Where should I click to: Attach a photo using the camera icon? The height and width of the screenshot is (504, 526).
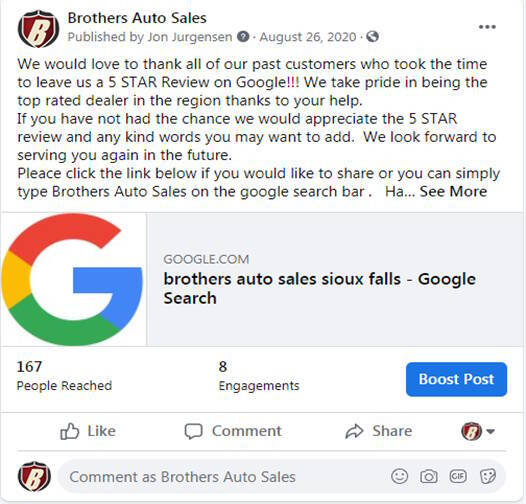pos(429,476)
